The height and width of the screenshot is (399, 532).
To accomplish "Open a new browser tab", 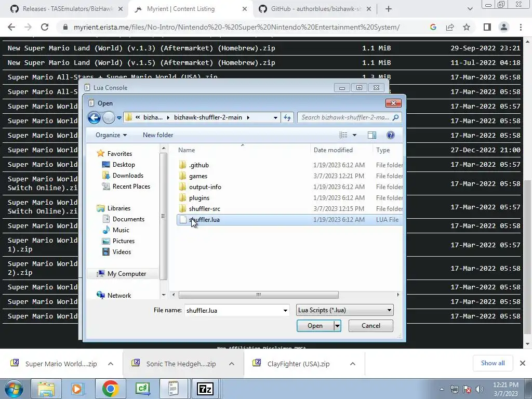I will (389, 9).
